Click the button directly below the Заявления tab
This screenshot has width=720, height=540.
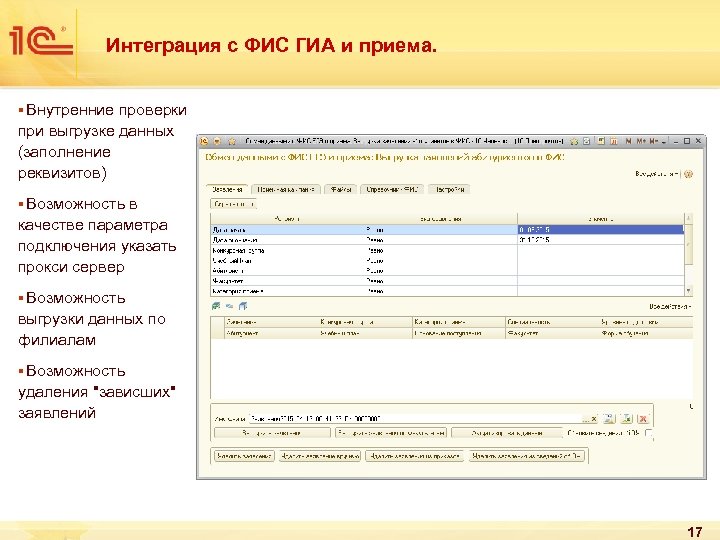pyautogui.click(x=233, y=204)
